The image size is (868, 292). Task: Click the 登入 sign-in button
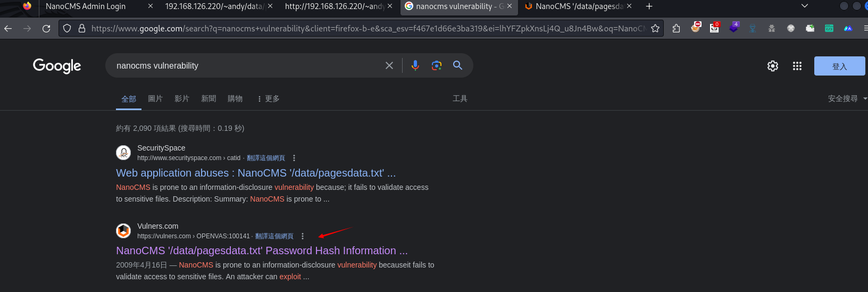click(840, 66)
